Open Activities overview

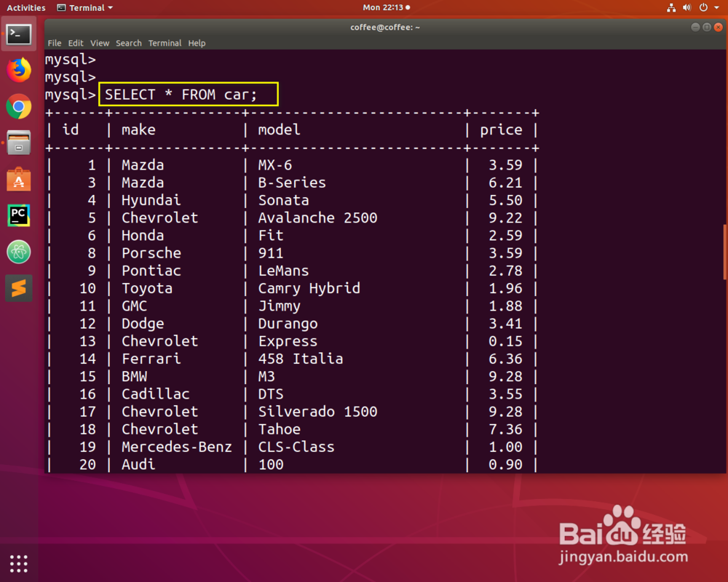[26, 7]
